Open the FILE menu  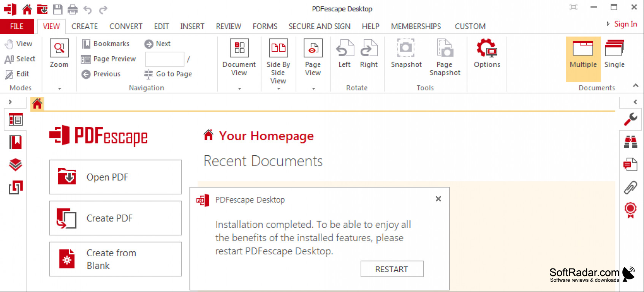click(x=17, y=26)
